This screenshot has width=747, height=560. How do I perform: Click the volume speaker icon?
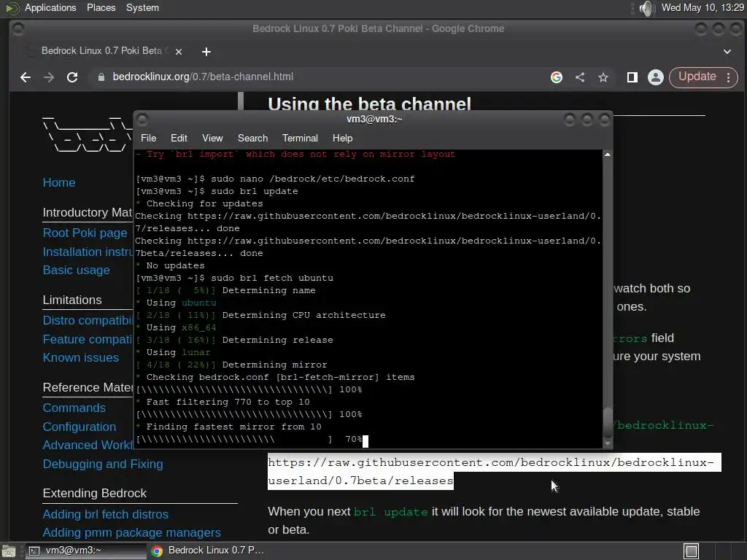[x=646, y=8]
